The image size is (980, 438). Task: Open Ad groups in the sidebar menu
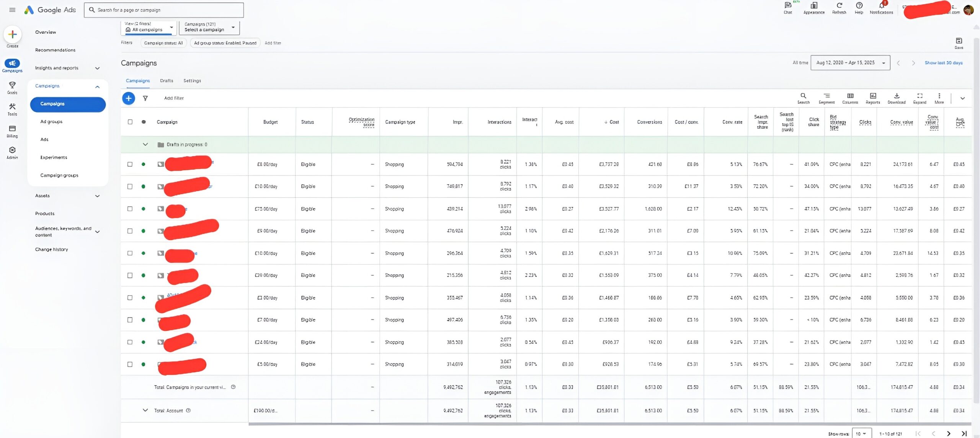(x=51, y=122)
